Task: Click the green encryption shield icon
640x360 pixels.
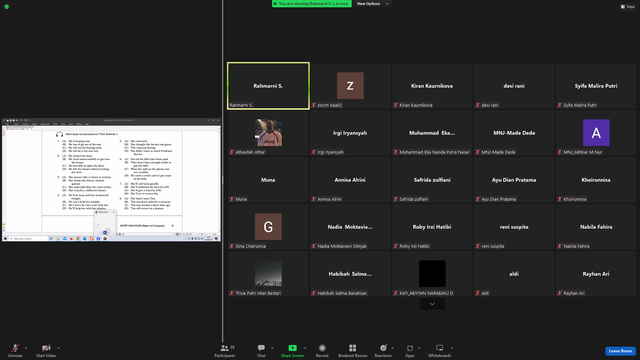Action: point(7,7)
